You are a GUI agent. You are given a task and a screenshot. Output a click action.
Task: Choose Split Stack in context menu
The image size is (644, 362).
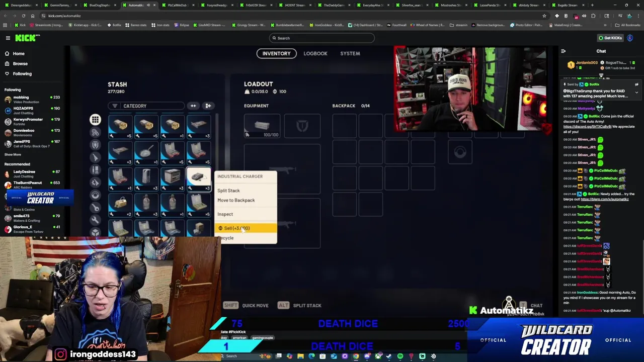pos(228,191)
